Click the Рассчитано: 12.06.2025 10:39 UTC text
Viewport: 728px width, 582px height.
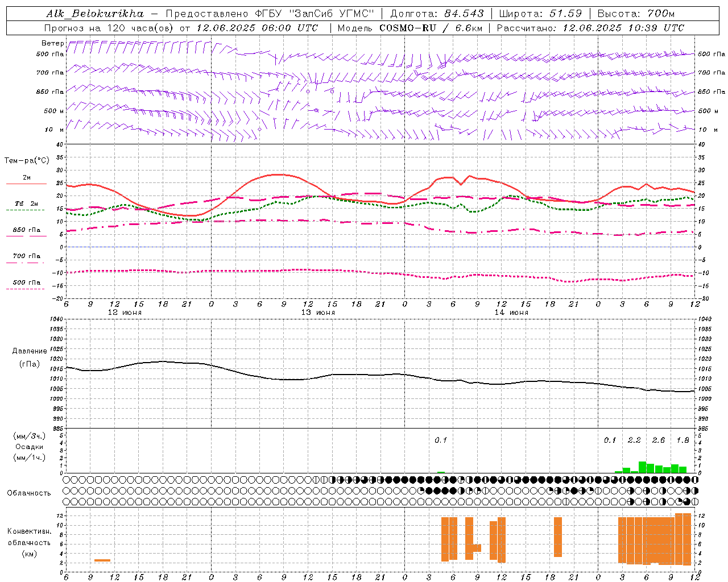click(x=590, y=27)
